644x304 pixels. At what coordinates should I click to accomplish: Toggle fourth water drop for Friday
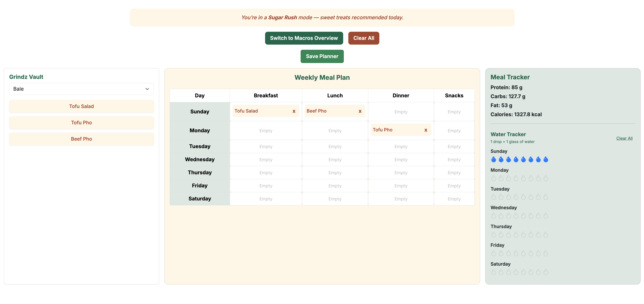pos(516,253)
